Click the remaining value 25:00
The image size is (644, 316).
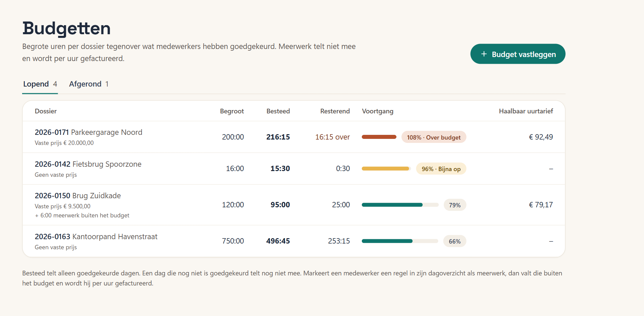pyautogui.click(x=341, y=205)
